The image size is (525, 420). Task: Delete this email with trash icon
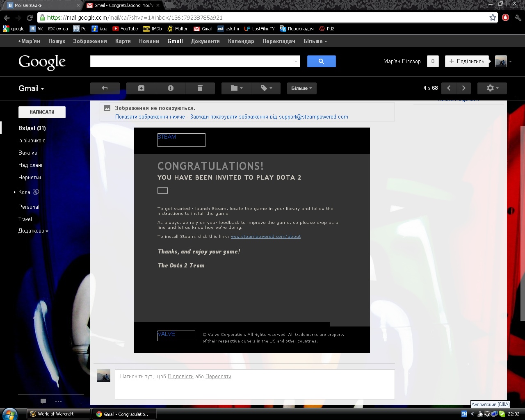coord(200,88)
